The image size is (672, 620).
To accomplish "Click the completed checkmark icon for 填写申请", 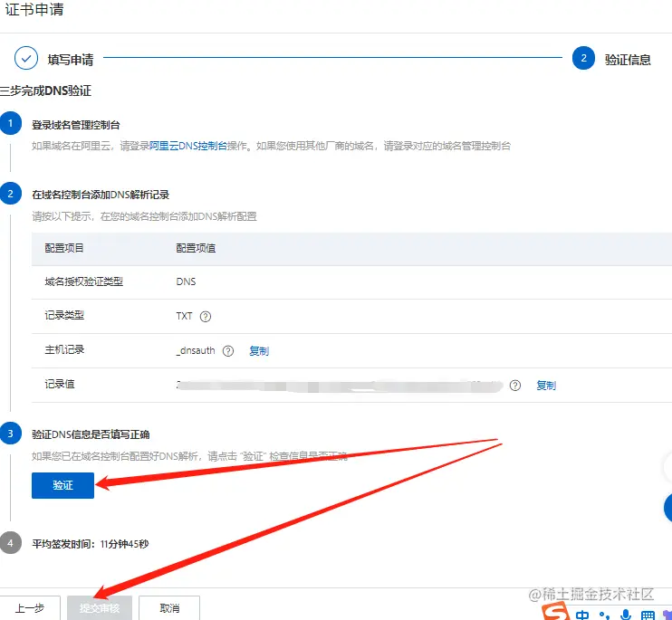I will coord(26,58).
